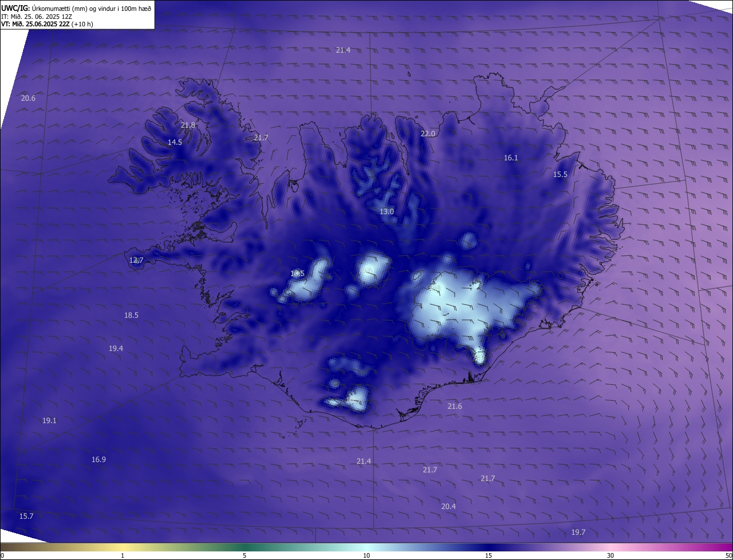Click the 50 tick on the color scale
The width and height of the screenshot is (733, 560).
pyautogui.click(x=728, y=556)
